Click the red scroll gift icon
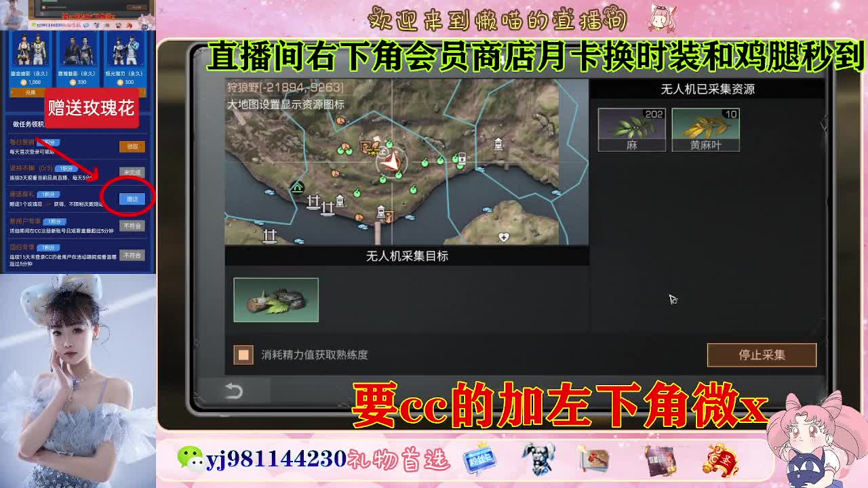 click(x=721, y=460)
